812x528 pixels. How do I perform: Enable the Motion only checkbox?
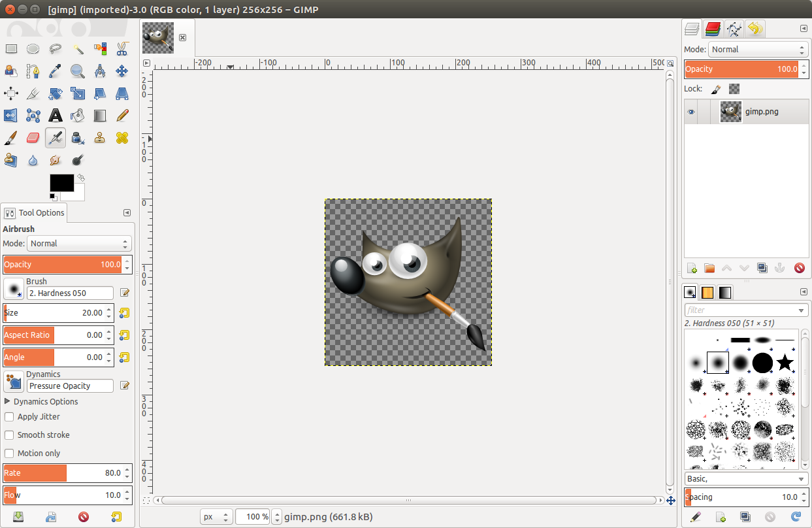point(9,454)
